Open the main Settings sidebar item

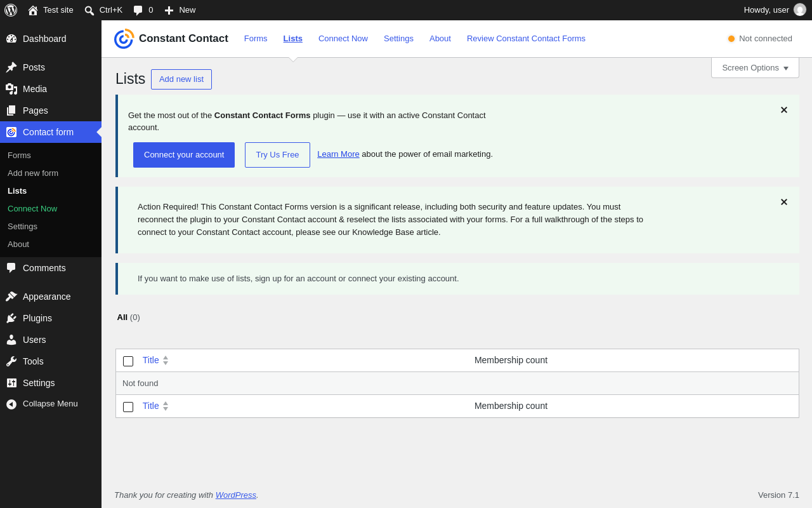(51, 383)
